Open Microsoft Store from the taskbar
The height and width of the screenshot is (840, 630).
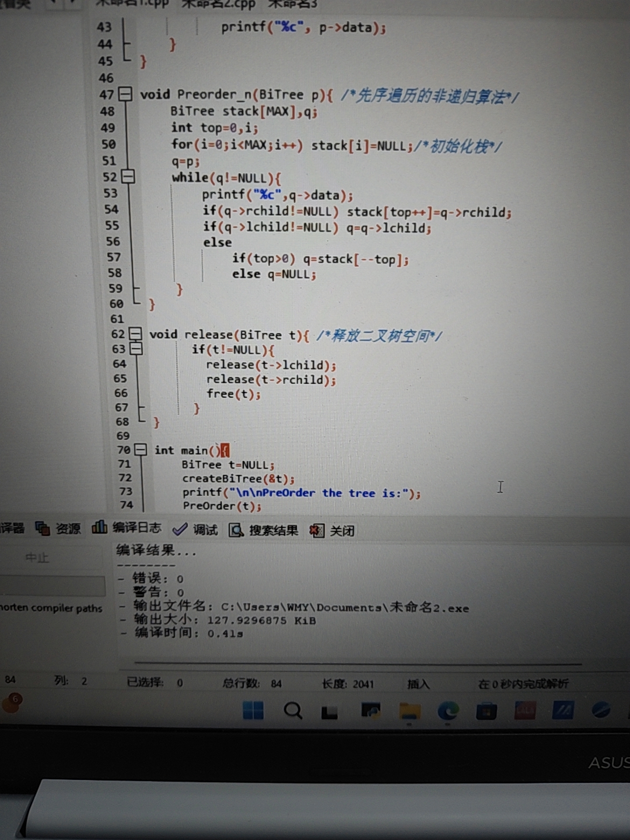[487, 711]
